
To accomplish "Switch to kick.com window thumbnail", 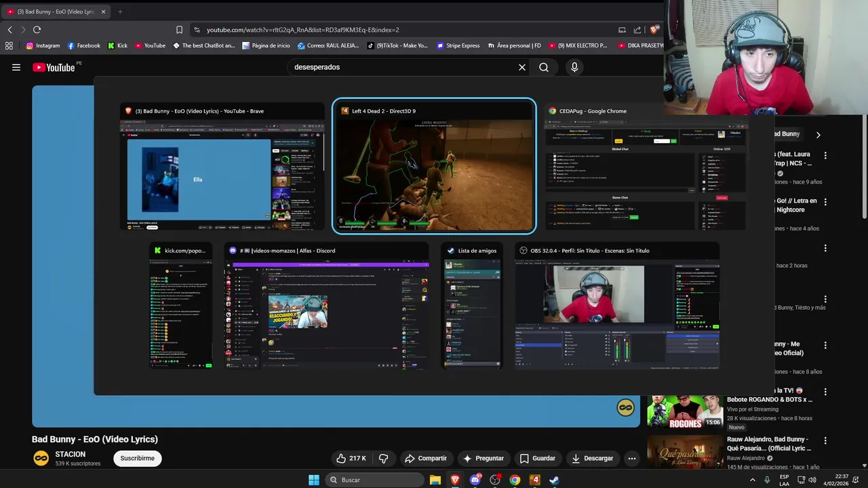I will [181, 305].
